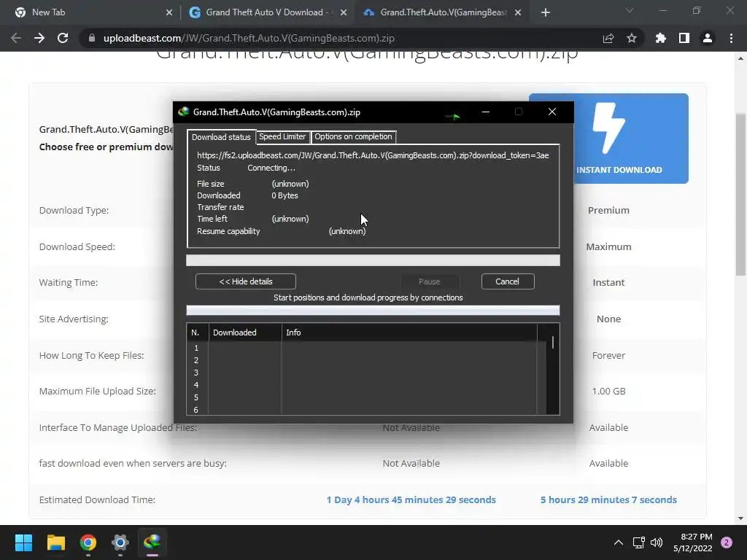This screenshot has height=560, width=747.
Task: Click the Hide details button
Action: [245, 281]
